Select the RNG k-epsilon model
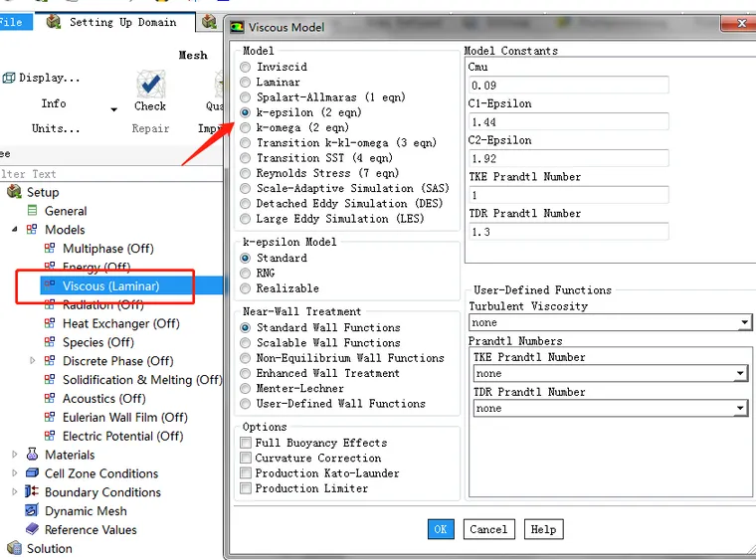This screenshot has height=560, width=756. click(246, 274)
